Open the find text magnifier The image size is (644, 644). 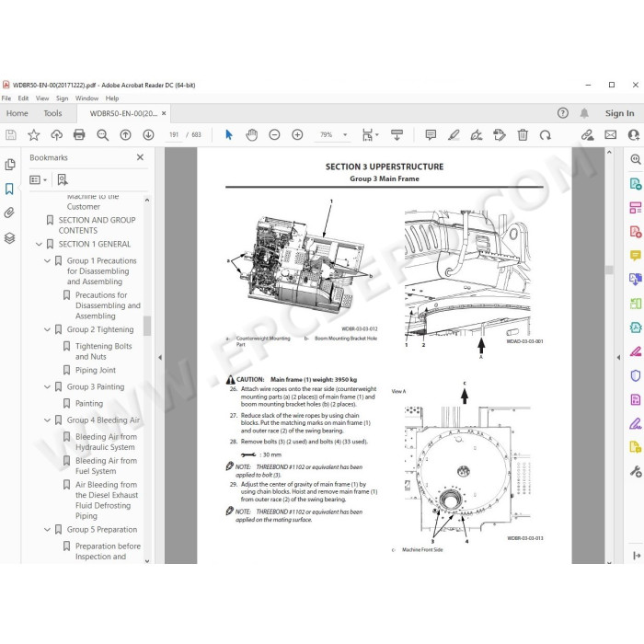coord(102,134)
